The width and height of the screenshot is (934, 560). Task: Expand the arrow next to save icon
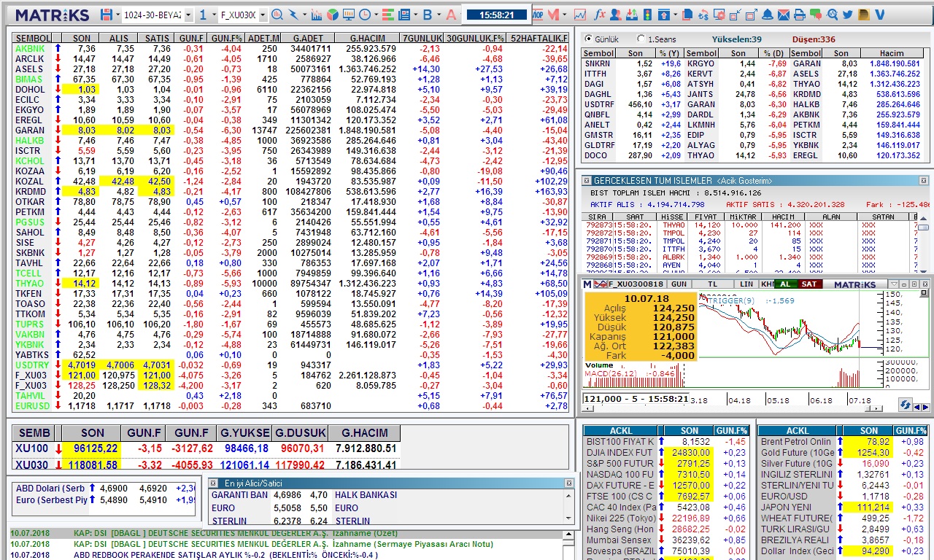point(117,15)
